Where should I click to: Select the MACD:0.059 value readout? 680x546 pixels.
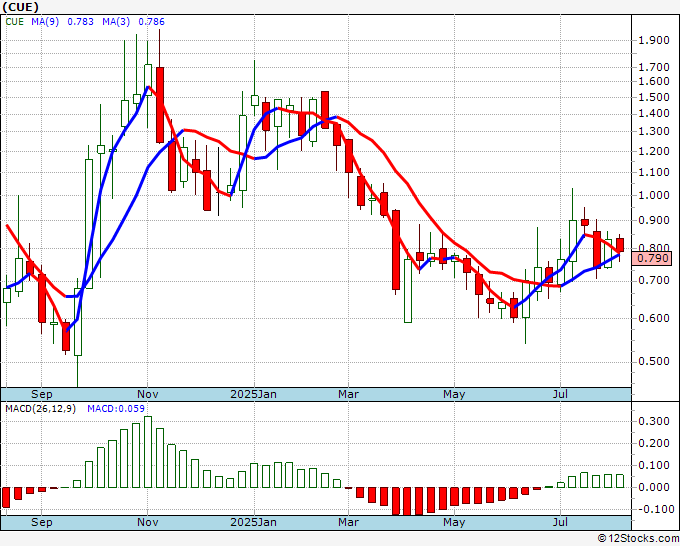(116, 409)
